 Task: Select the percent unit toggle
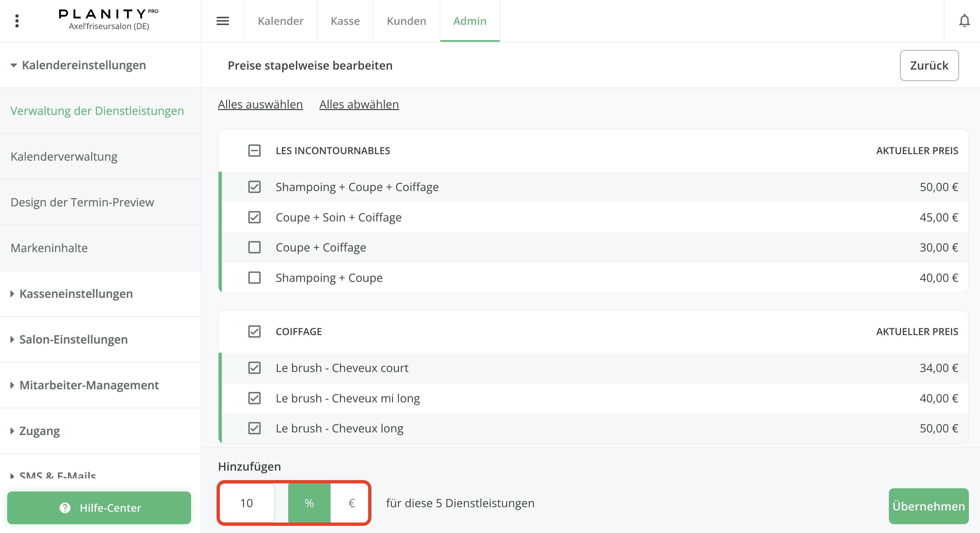(x=309, y=503)
